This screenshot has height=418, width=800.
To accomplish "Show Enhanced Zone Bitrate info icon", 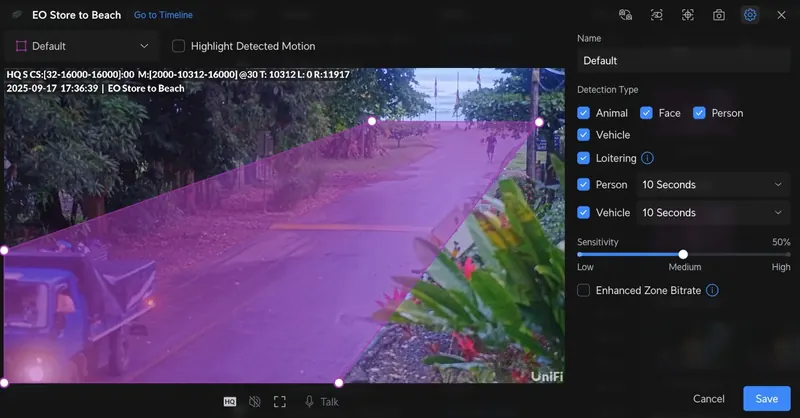I will click(x=712, y=290).
